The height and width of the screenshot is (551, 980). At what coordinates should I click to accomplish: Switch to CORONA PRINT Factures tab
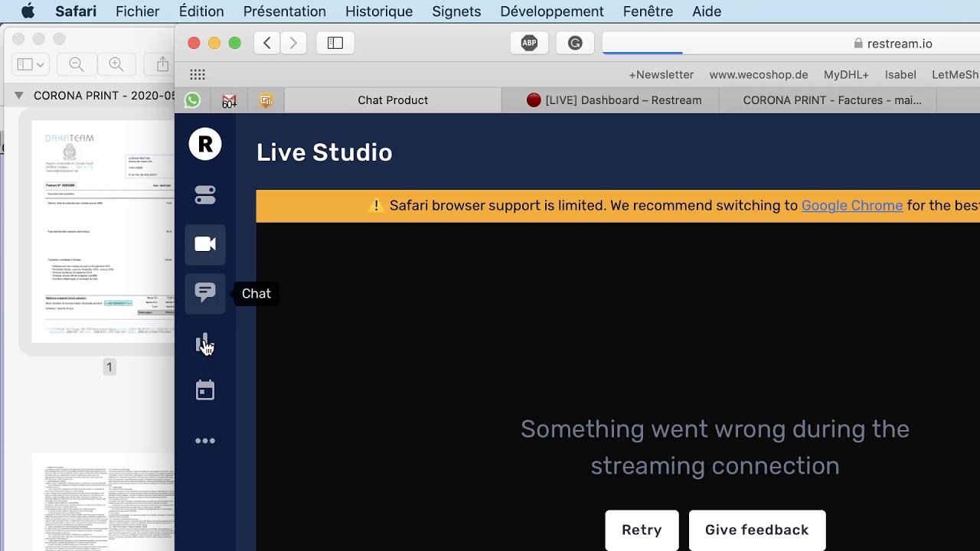pyautogui.click(x=832, y=100)
